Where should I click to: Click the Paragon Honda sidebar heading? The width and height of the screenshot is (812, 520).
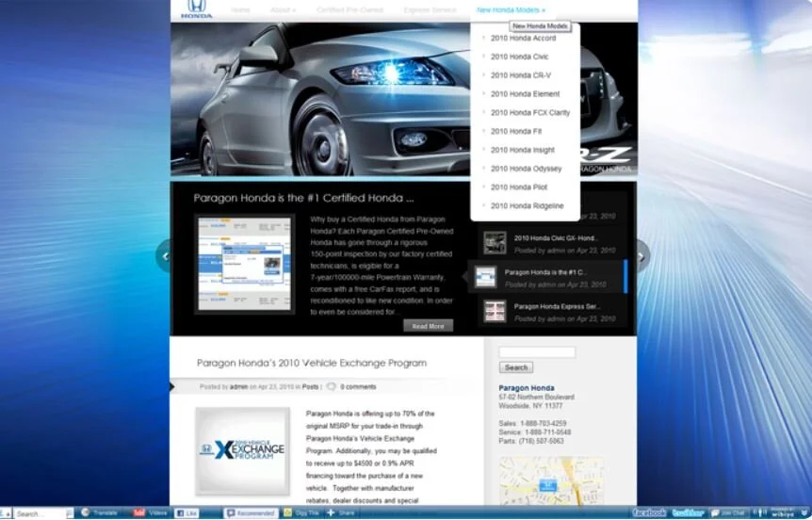pyautogui.click(x=527, y=388)
